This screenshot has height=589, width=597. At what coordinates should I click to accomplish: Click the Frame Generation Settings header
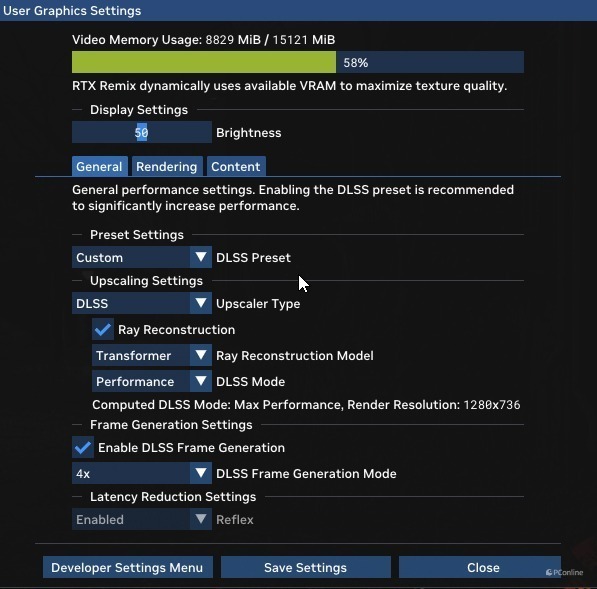[171, 425]
